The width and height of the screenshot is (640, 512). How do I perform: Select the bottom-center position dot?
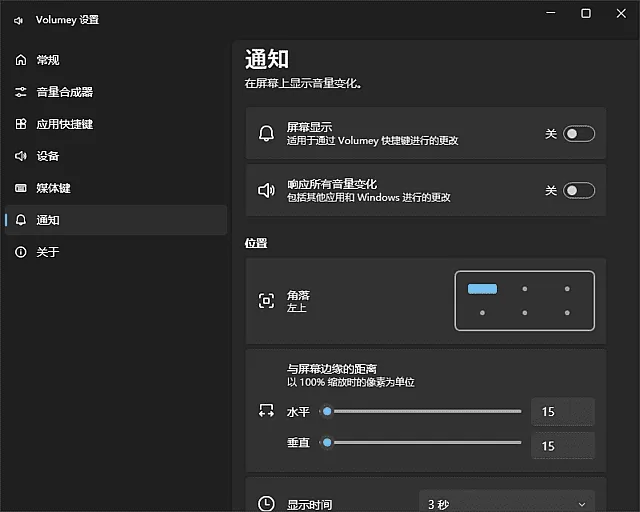coord(524,313)
